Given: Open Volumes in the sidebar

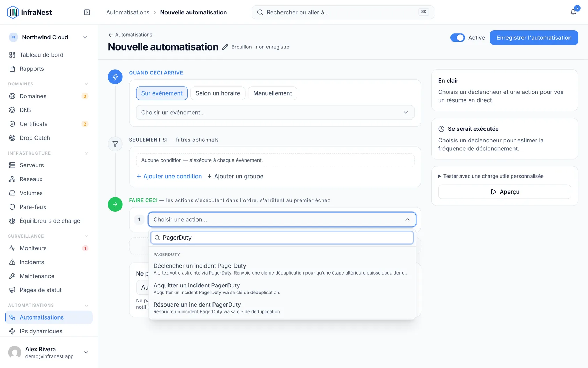Looking at the screenshot, I should click(49, 193).
